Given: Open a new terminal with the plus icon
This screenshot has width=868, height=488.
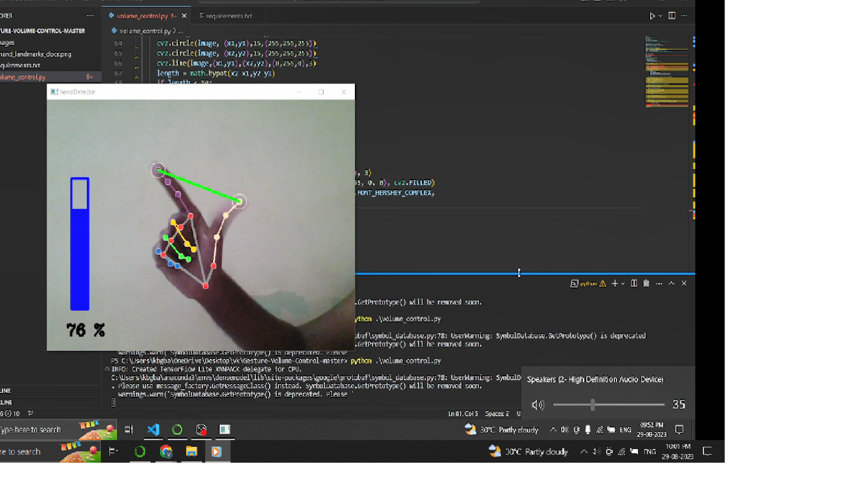Looking at the screenshot, I should pos(614,283).
